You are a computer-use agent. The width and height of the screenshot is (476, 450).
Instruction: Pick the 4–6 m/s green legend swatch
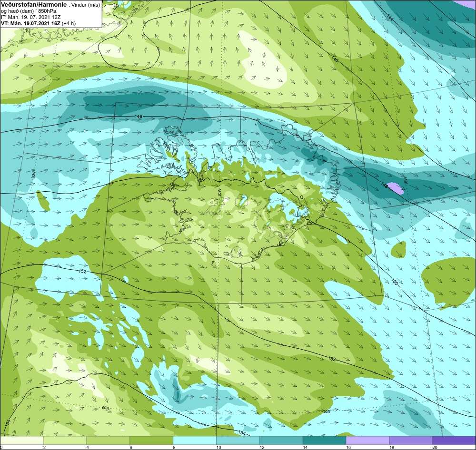[108, 440]
